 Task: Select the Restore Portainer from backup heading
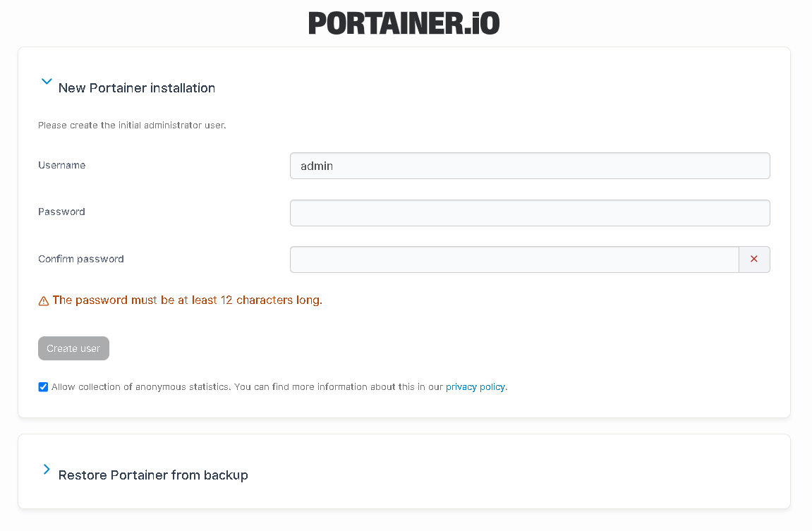(153, 475)
